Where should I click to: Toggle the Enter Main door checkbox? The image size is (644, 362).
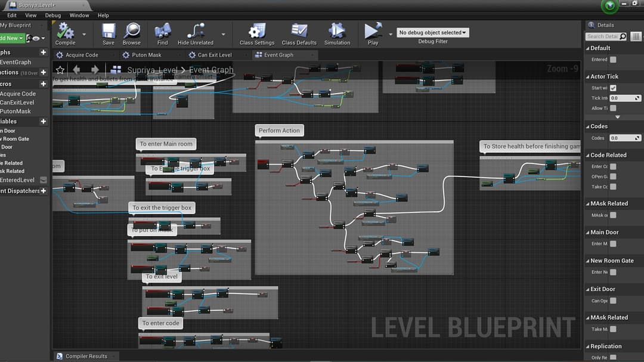613,244
